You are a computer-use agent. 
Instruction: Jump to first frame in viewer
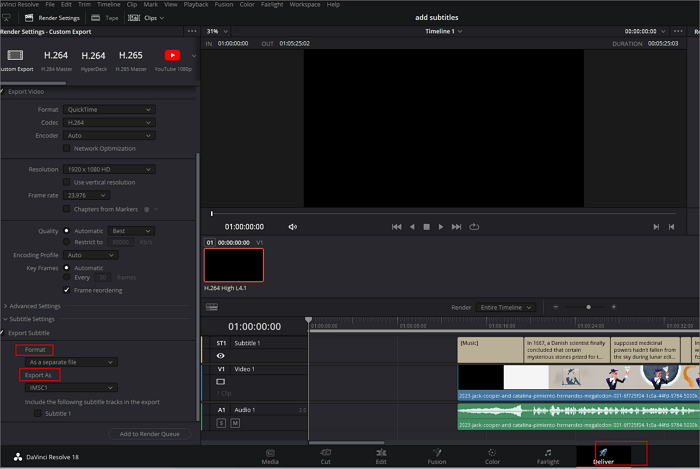tap(396, 227)
